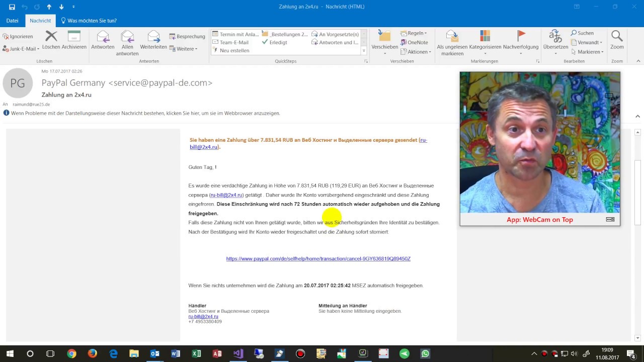Show hidden system tray icons
The height and width of the screenshot is (362, 644).
click(x=534, y=353)
